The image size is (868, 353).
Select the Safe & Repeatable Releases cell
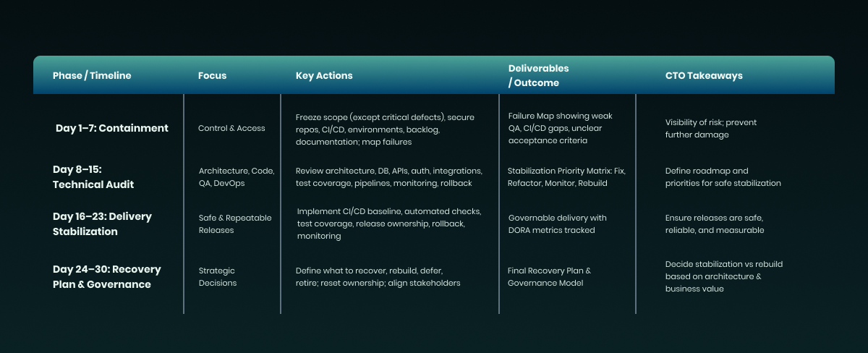coord(234,224)
